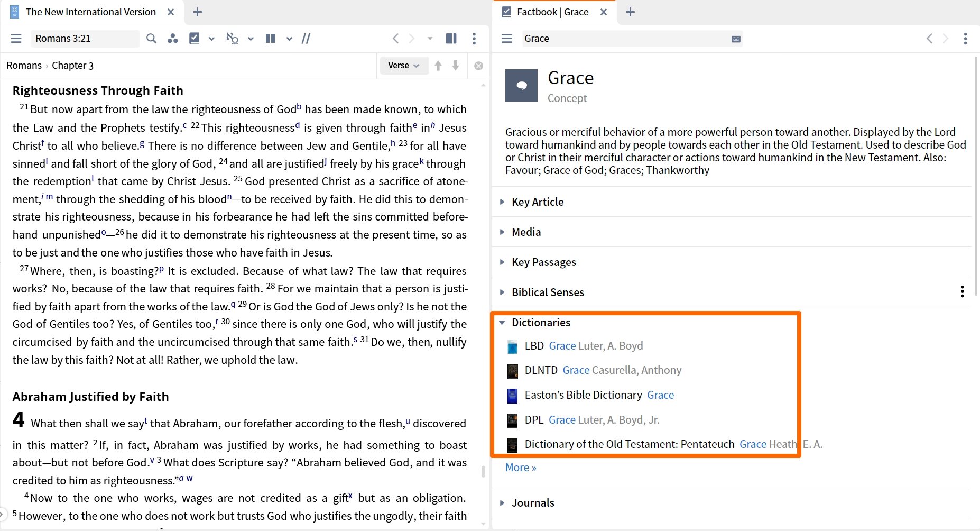Click the Bible panel vertical scrollbar thumb

point(483,471)
